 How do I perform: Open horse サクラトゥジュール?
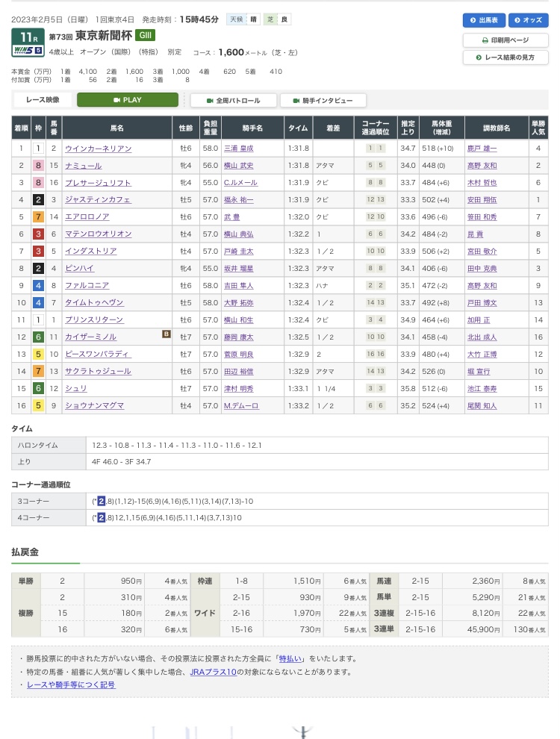coord(98,372)
